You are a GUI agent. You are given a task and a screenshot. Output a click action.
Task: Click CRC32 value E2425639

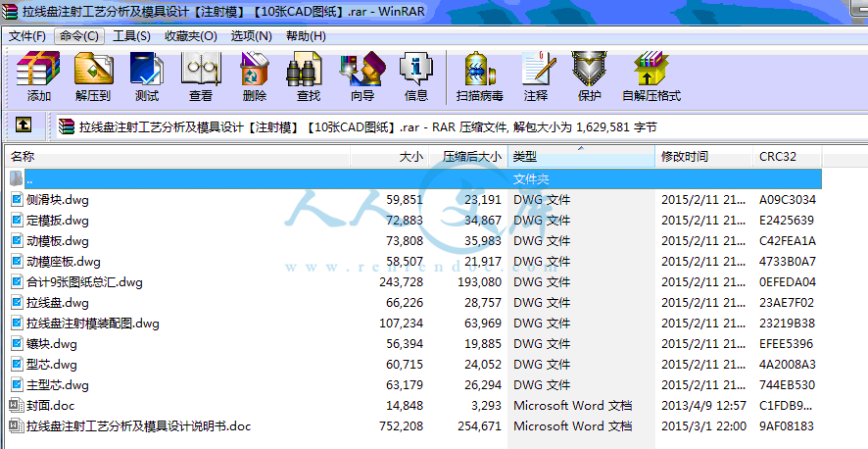click(x=787, y=221)
